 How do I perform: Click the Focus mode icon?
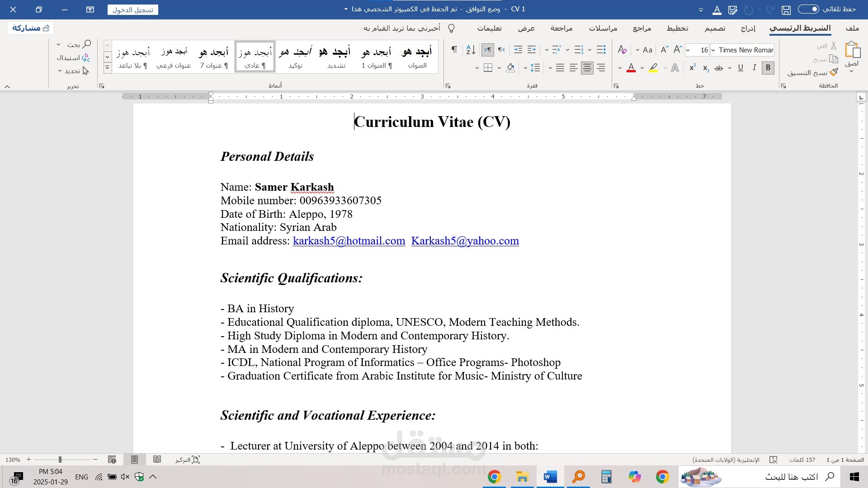click(x=196, y=460)
